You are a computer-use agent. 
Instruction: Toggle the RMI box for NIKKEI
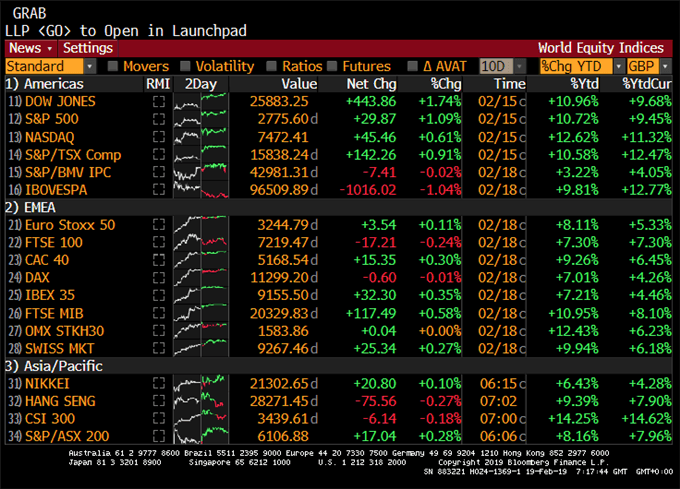[159, 383]
